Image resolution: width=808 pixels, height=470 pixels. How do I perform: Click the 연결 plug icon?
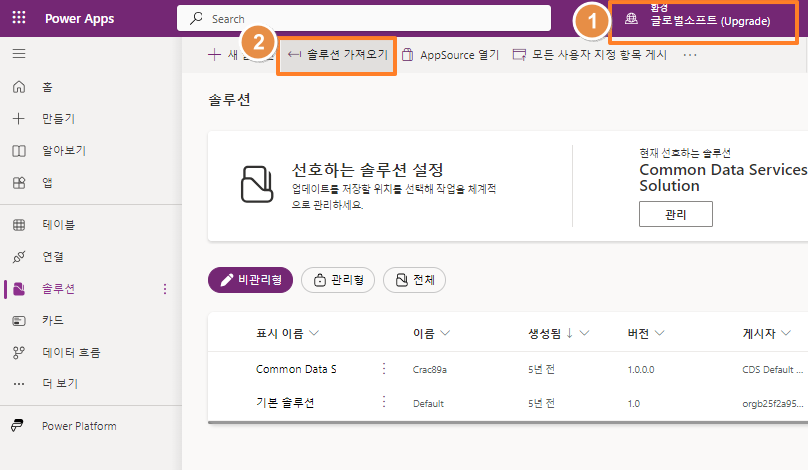click(x=19, y=257)
